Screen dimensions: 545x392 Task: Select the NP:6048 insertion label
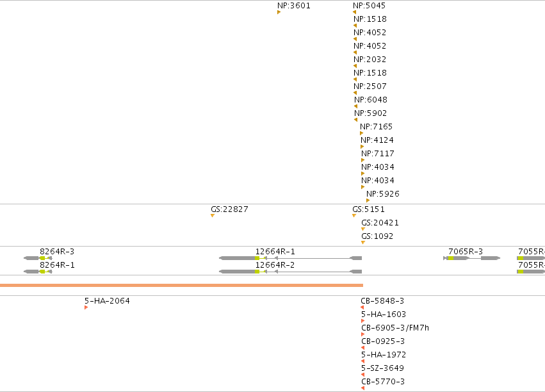pyautogui.click(x=371, y=100)
